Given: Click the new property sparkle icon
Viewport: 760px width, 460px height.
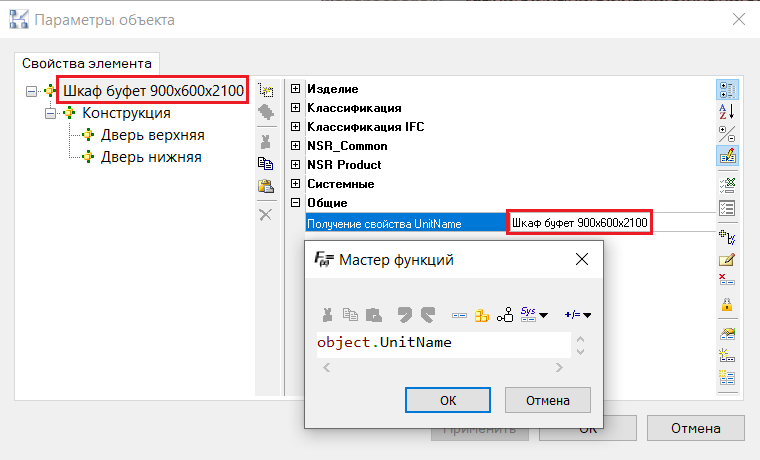Looking at the screenshot, I should point(727,356).
